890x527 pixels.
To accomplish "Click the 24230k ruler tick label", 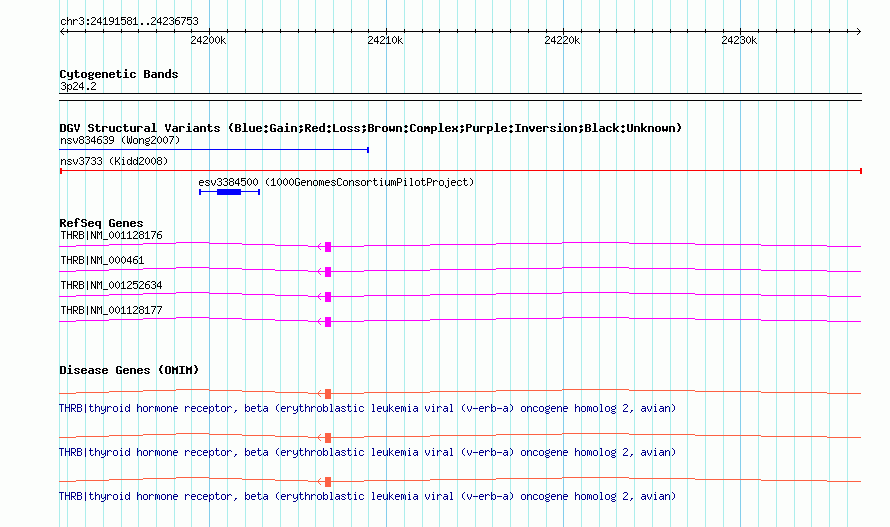I will tap(739, 40).
